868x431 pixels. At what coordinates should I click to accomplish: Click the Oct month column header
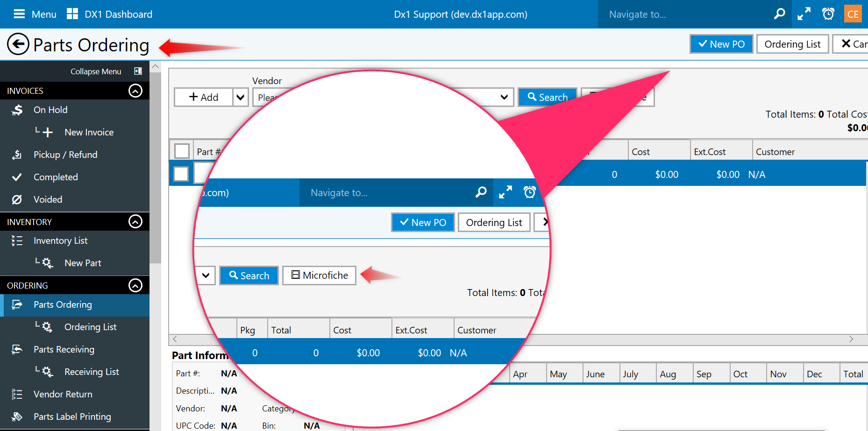747,374
